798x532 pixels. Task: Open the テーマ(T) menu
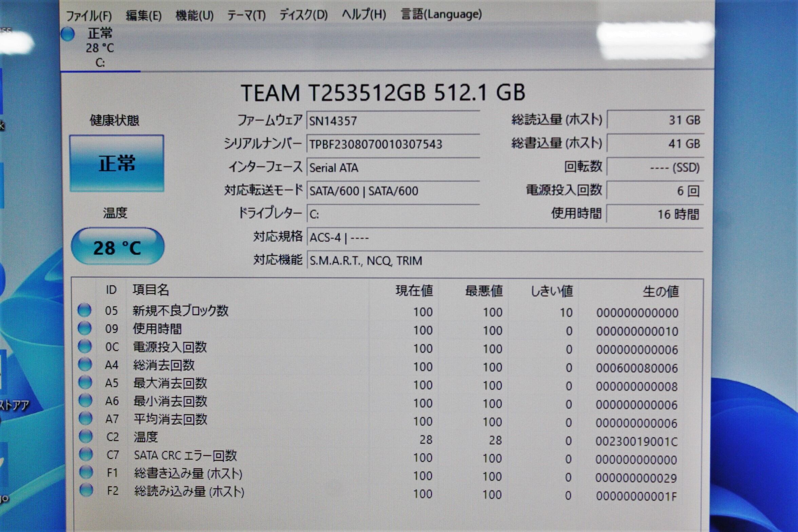coord(246,15)
